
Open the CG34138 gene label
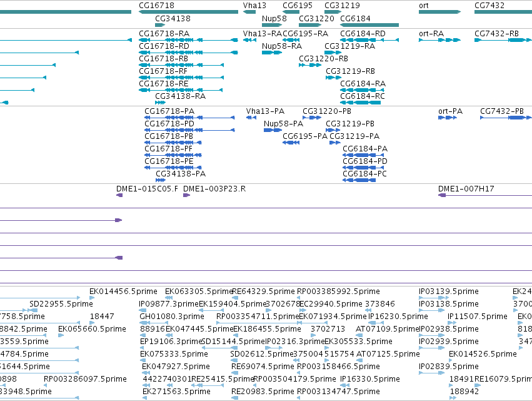[173, 19]
